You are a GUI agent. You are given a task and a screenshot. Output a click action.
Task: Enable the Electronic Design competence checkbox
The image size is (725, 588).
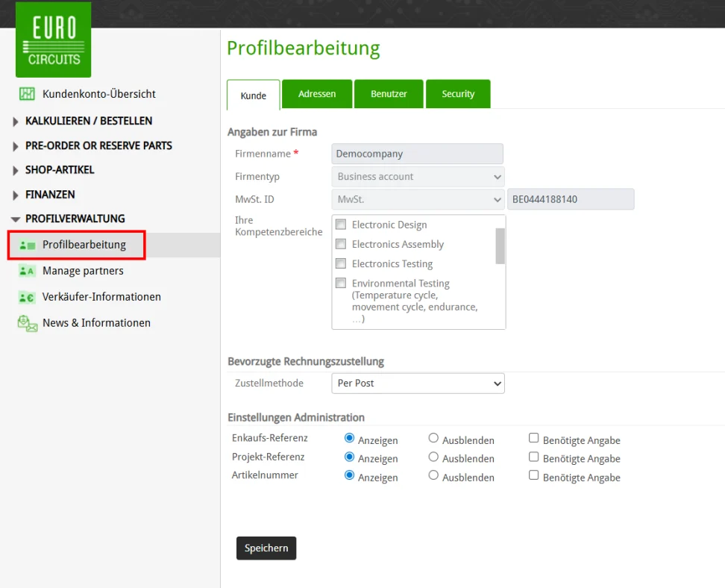[341, 224]
